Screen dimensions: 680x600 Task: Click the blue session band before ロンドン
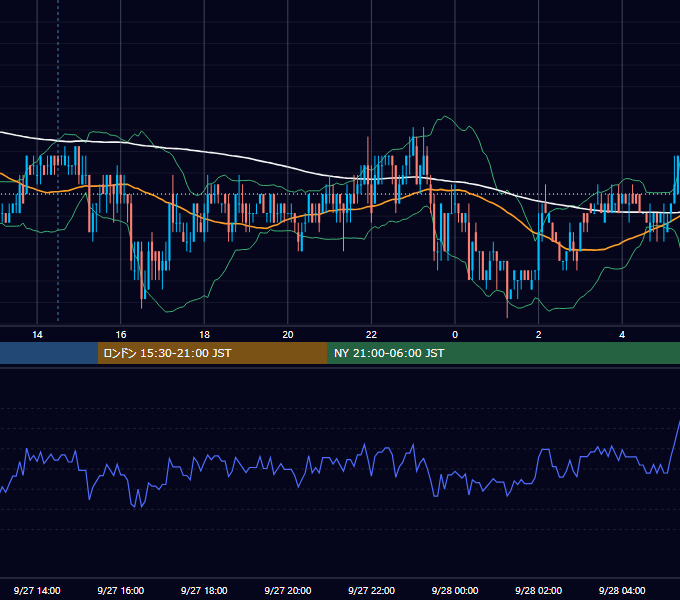(49, 353)
